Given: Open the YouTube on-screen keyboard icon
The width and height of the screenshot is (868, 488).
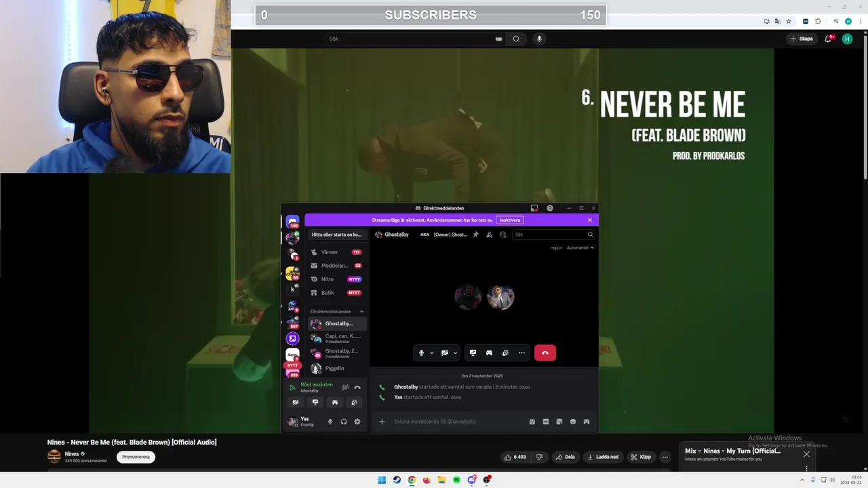Looking at the screenshot, I should point(499,39).
